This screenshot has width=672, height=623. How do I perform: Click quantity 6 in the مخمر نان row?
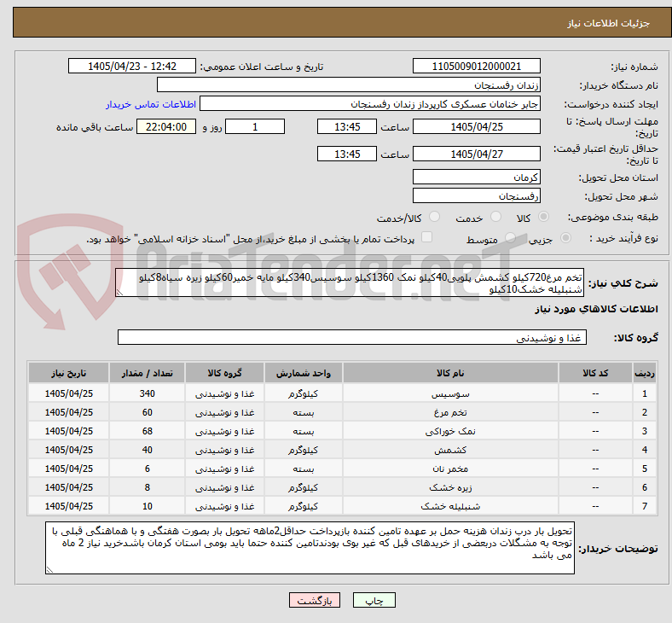(147, 469)
